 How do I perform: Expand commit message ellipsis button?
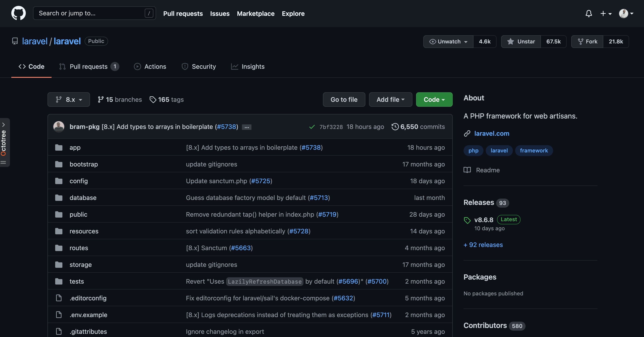pyautogui.click(x=246, y=127)
